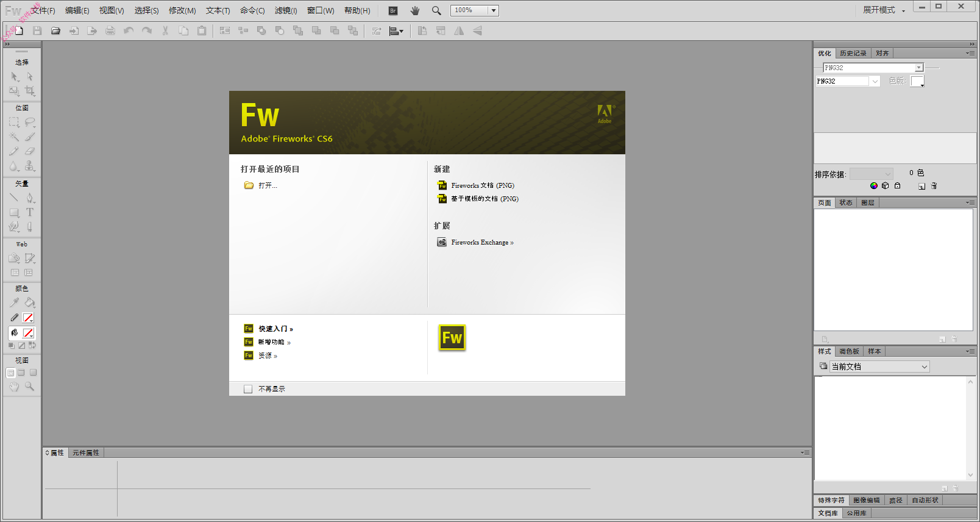
Task: Select the Rubber Stamp tool
Action: point(29,166)
